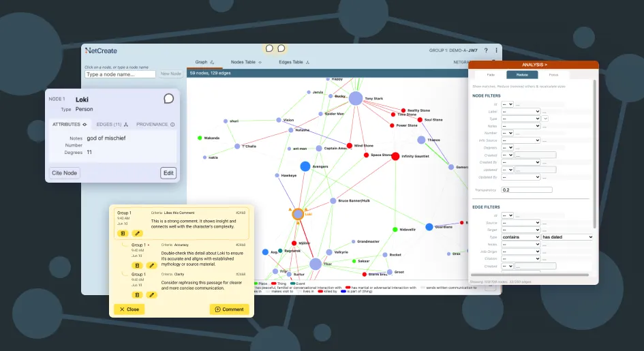Click the comment bubble on Loki node card
The width and height of the screenshot is (644, 351).
pyautogui.click(x=169, y=99)
